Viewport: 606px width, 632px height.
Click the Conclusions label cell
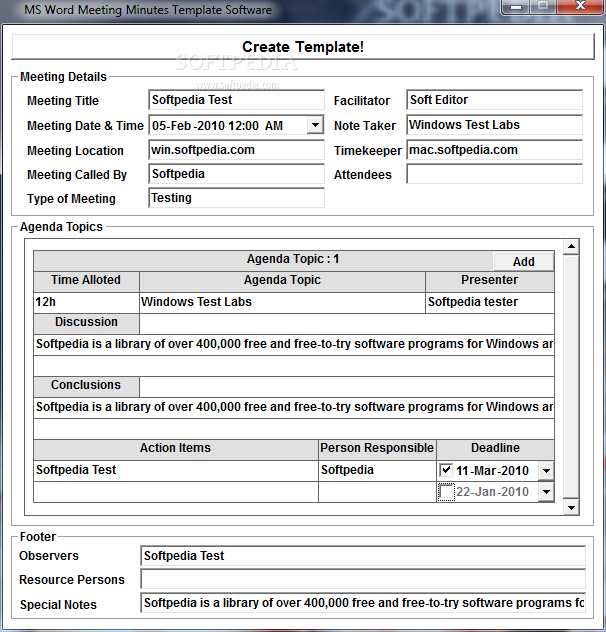pyautogui.click(x=86, y=386)
